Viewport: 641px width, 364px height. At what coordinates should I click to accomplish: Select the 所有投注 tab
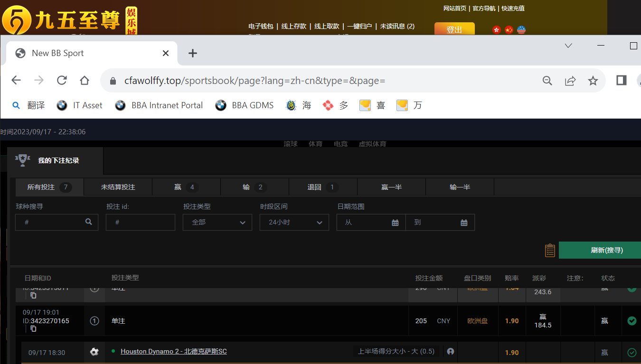(49, 187)
